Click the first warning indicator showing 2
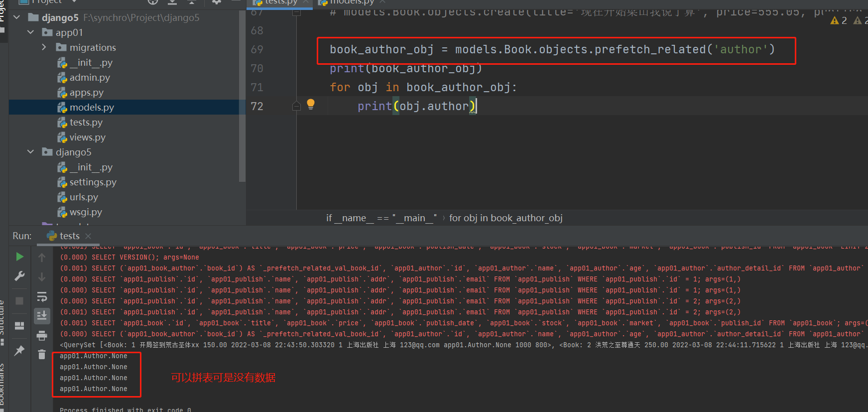The image size is (868, 412). point(839,20)
